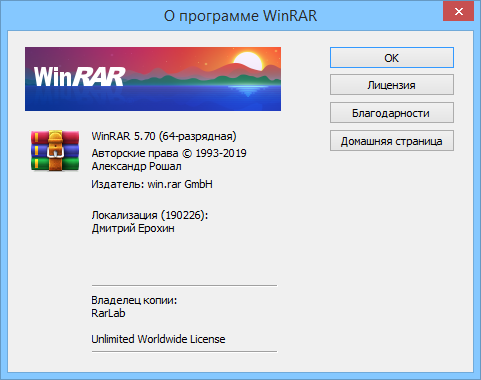Image resolution: width=481 pixels, height=380 pixels.
Task: Confirm the dialog with OK button
Action: [392, 58]
